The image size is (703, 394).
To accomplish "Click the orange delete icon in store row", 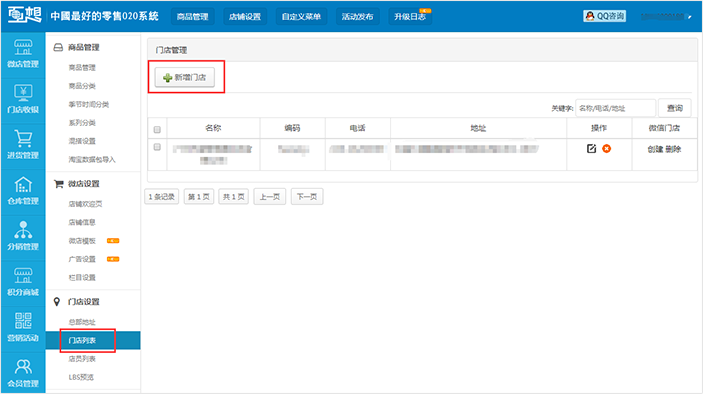I will [607, 148].
